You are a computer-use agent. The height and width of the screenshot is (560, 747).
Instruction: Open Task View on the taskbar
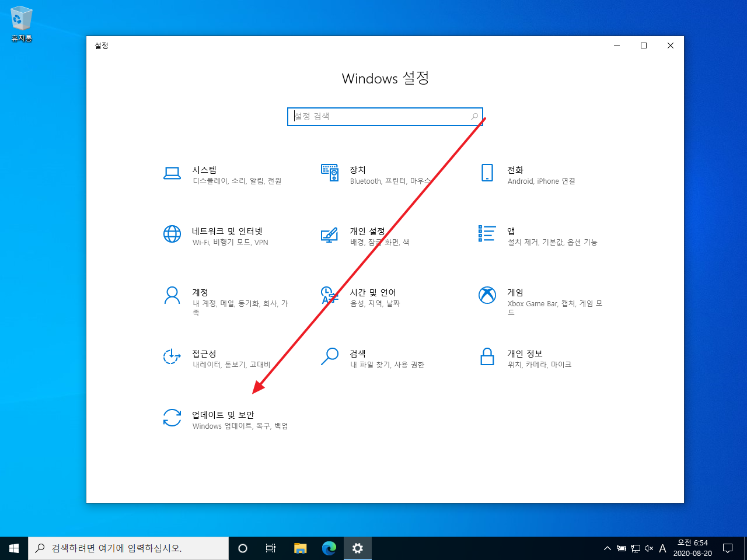click(271, 548)
